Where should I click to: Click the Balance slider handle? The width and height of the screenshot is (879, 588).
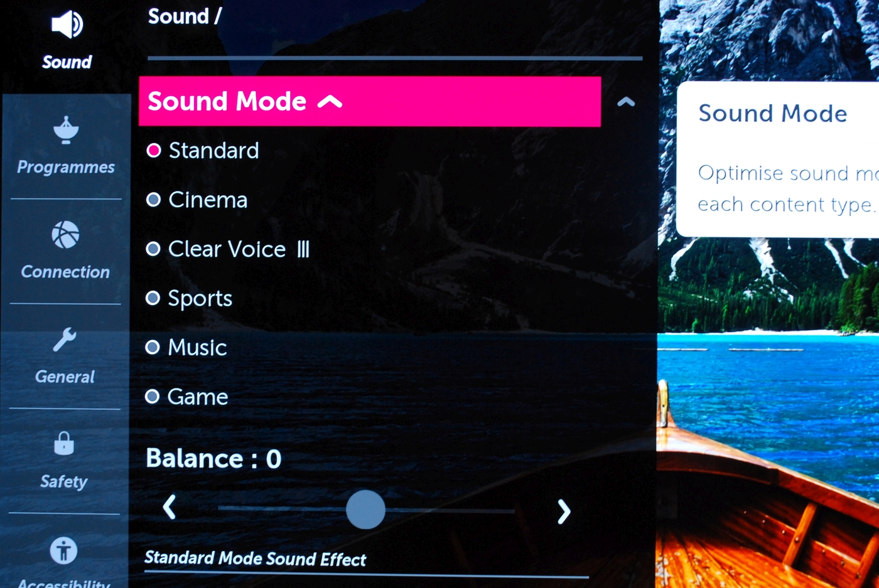point(365,510)
